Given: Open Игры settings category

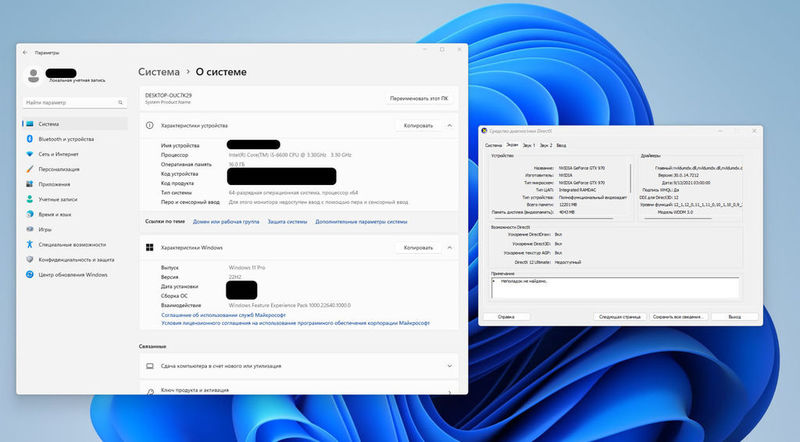Looking at the screenshot, I should point(46,229).
